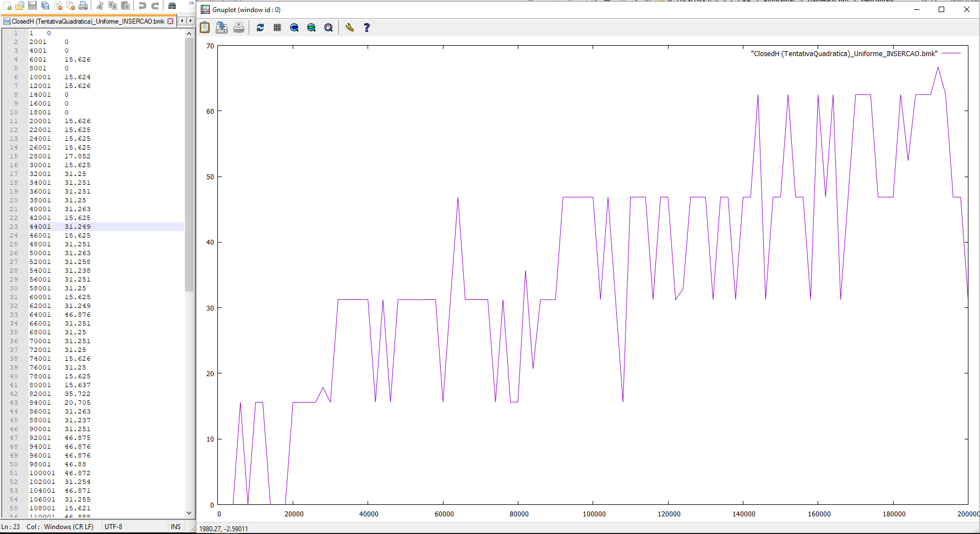The width and height of the screenshot is (980, 534).
Task: Click value 17.852 on line 15
Action: pos(78,156)
